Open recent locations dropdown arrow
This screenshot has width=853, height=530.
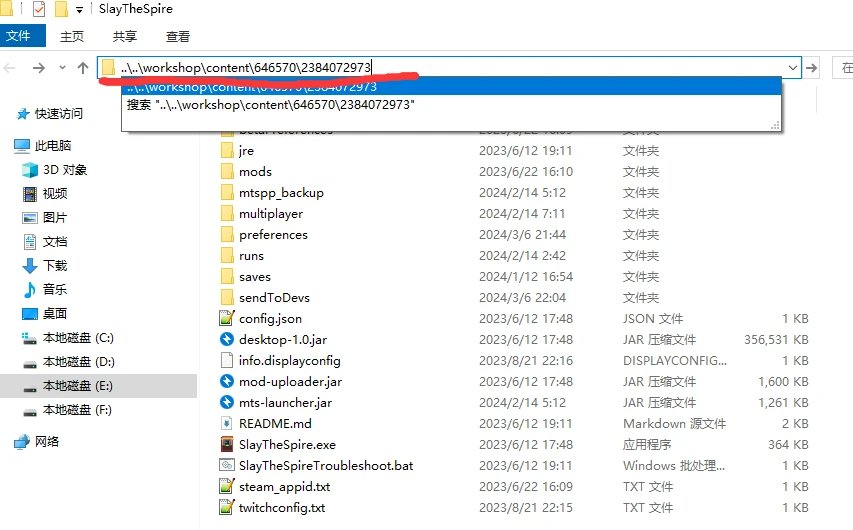point(63,67)
